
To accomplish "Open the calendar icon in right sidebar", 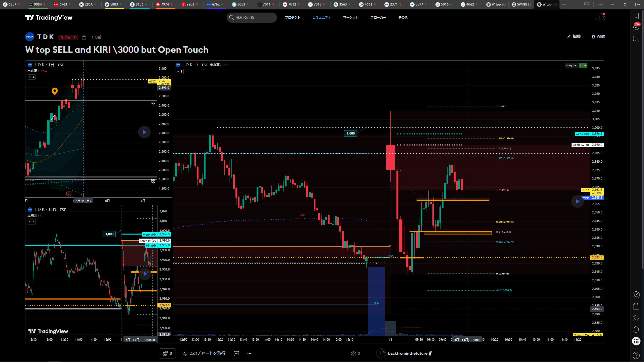I will point(636,306).
